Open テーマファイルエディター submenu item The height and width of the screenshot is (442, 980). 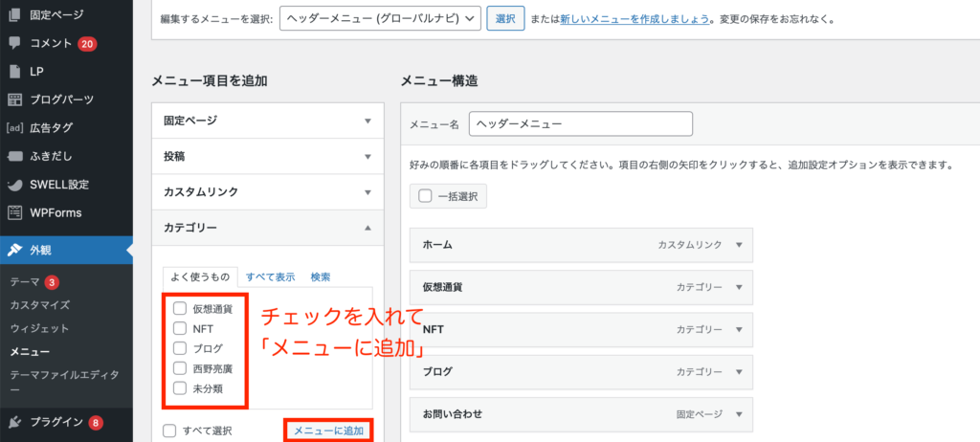coord(64,382)
